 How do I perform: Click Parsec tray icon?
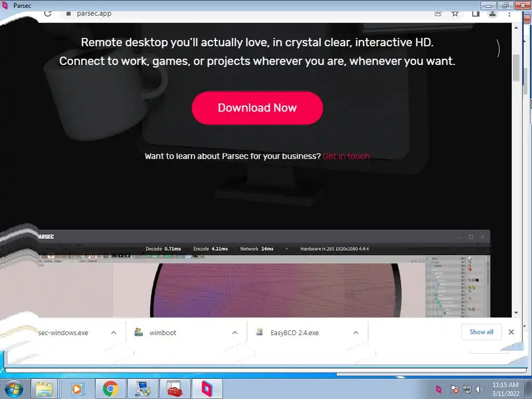(438, 389)
